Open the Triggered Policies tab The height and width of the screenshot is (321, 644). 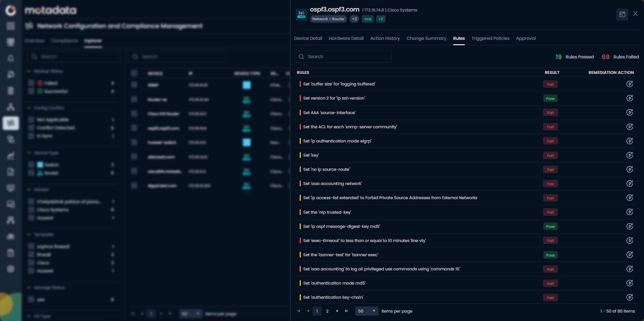click(x=490, y=38)
